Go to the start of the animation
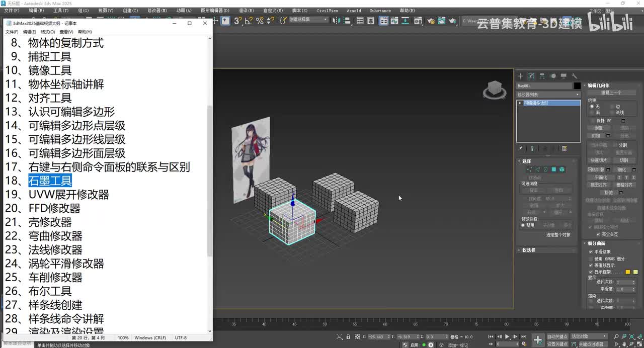Screen dimensions: 644x348 491,336
